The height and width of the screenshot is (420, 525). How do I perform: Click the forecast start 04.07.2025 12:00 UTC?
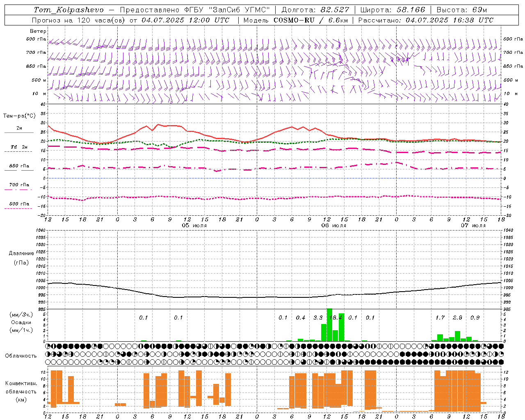[185, 20]
